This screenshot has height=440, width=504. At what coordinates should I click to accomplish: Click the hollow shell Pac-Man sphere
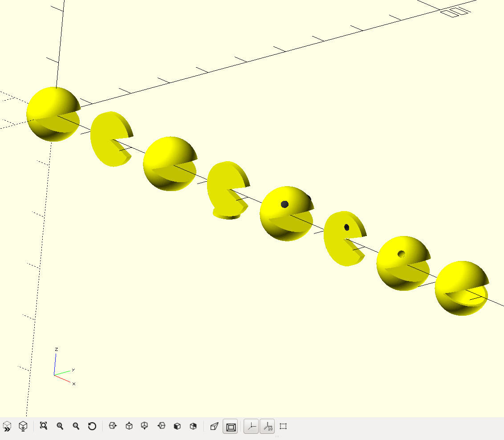[x=462, y=288]
